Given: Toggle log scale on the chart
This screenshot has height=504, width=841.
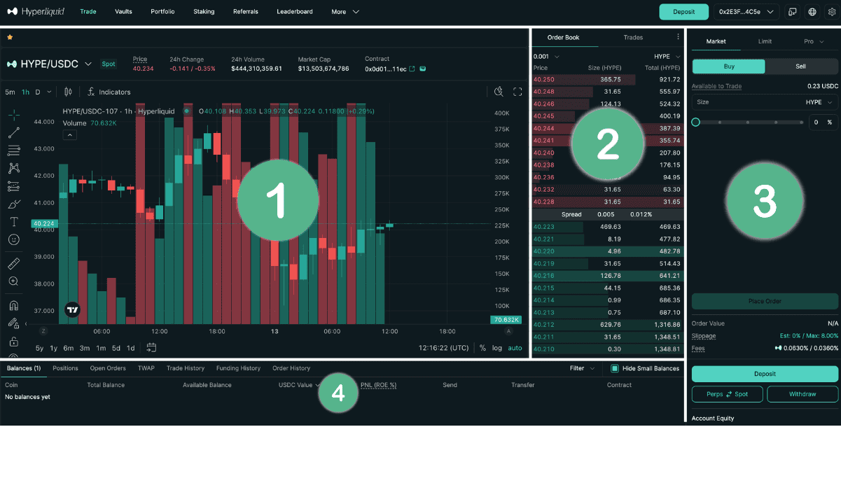Looking at the screenshot, I should tap(496, 348).
